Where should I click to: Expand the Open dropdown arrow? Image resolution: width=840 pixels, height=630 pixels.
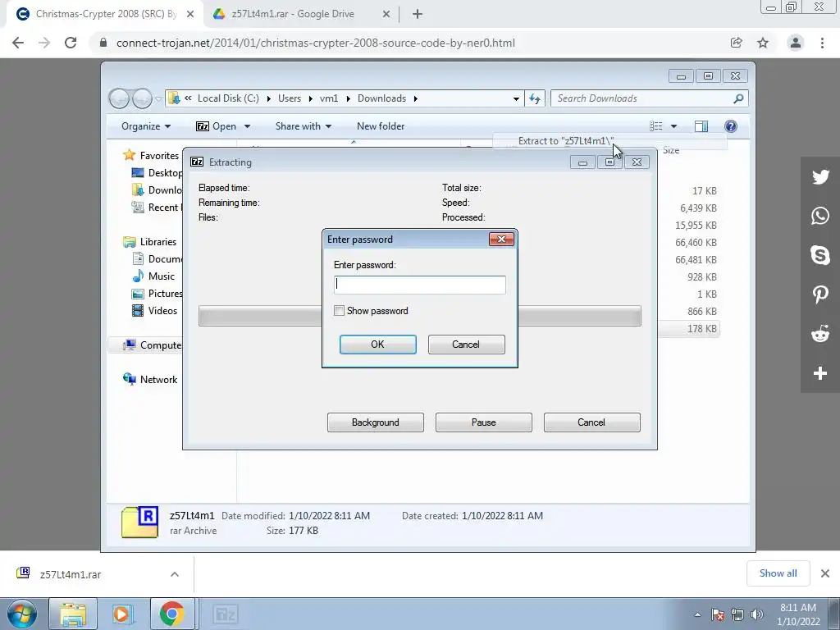coord(247,126)
